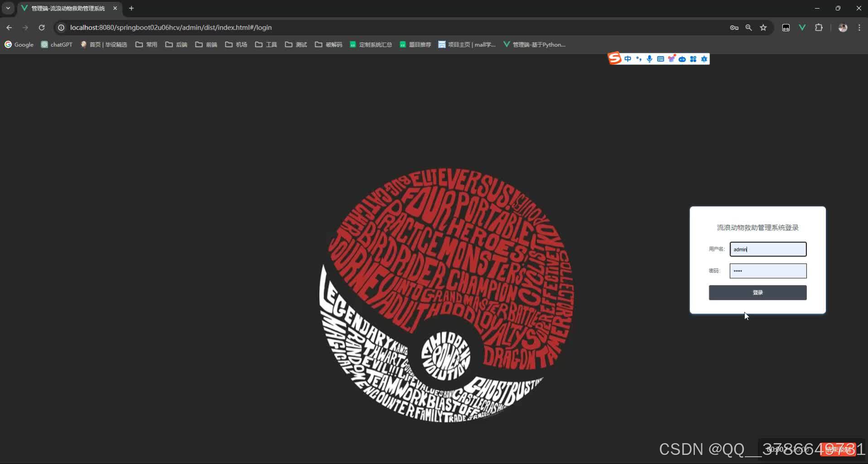Start voice input via the microphone icon
This screenshot has height=464, width=868.
click(x=649, y=59)
